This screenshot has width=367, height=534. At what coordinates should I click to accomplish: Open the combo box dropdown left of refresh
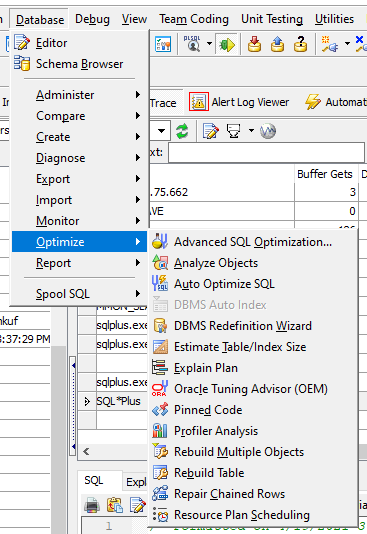click(161, 131)
